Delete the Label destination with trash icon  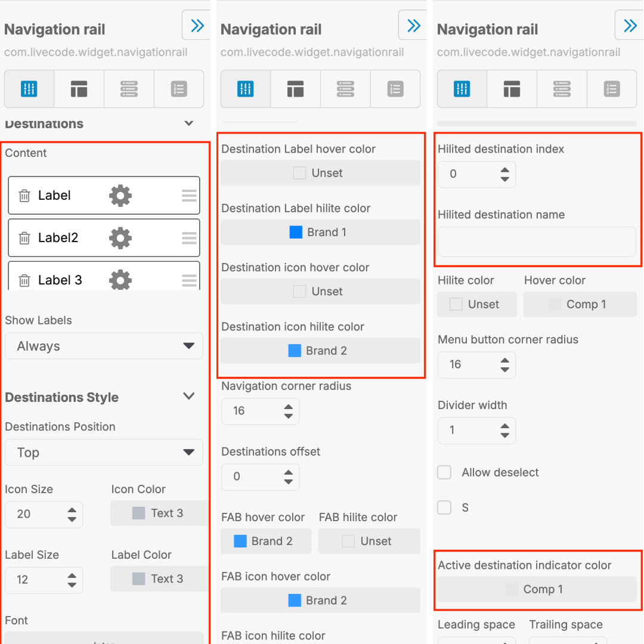(24, 196)
